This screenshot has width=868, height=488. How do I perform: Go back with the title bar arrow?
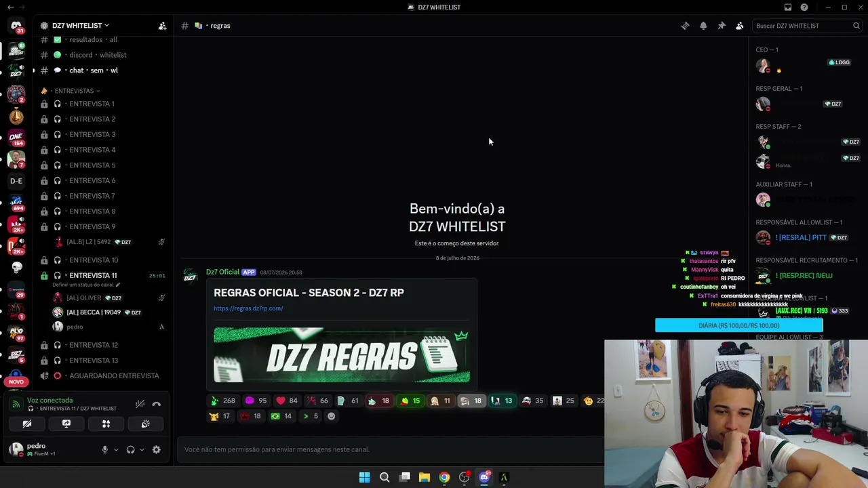pyautogui.click(x=10, y=7)
